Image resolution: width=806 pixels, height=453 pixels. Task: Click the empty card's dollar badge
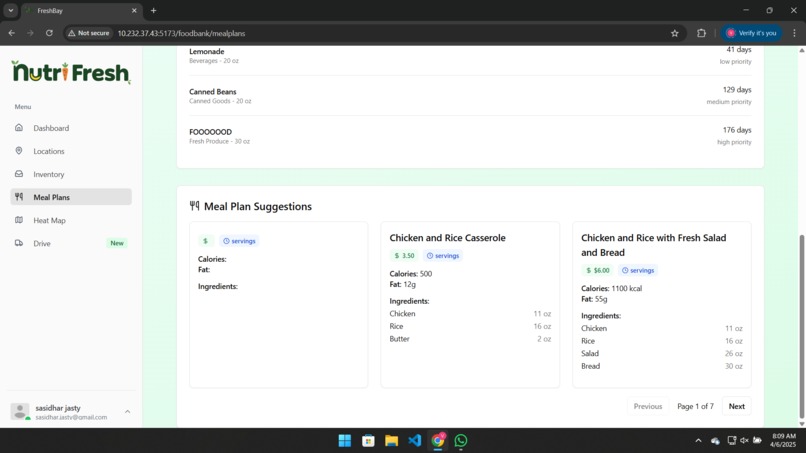(x=206, y=241)
